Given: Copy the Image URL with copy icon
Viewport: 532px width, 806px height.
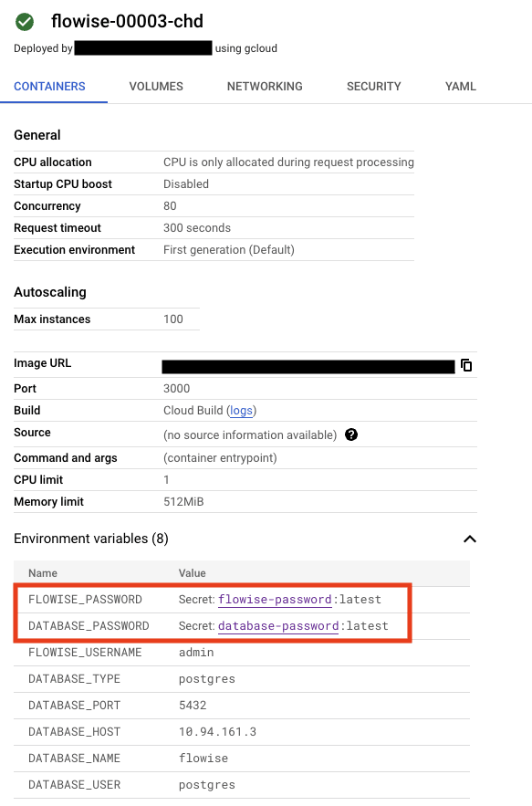Looking at the screenshot, I should pyautogui.click(x=466, y=365).
